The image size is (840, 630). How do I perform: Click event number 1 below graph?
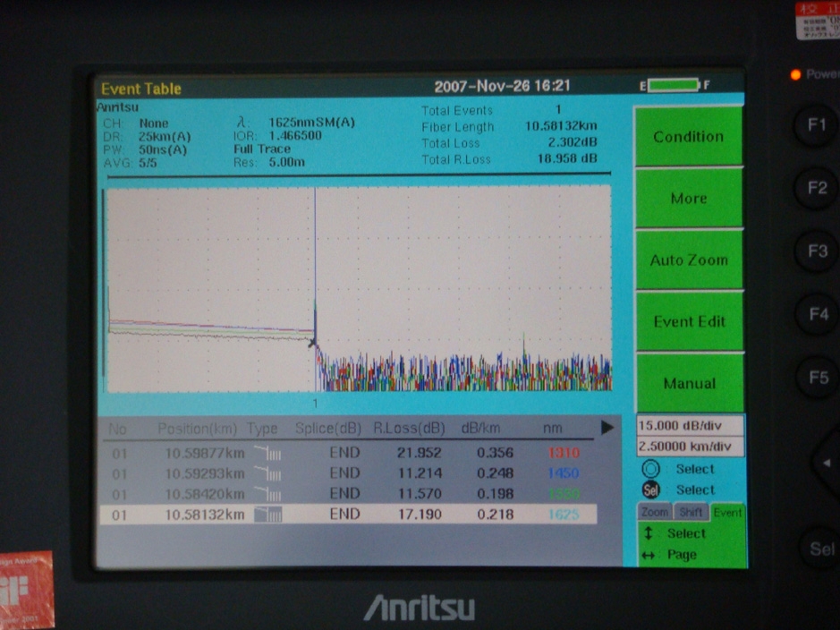[x=315, y=404]
